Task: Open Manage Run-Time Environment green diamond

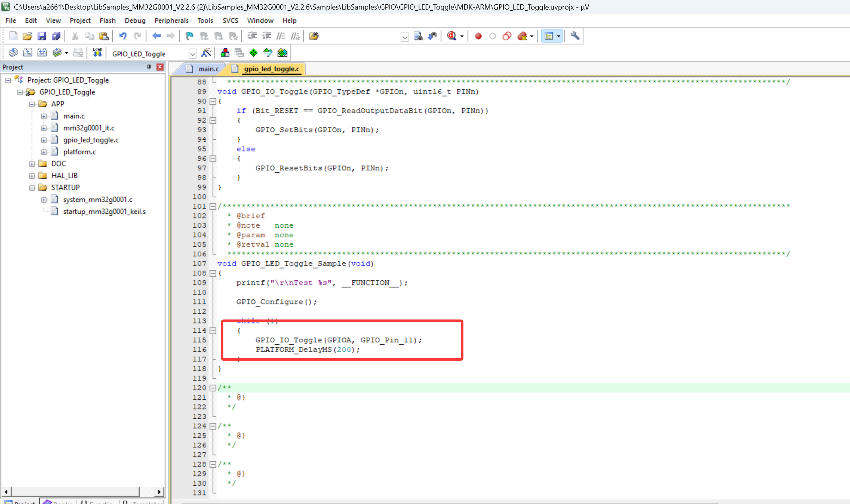Action: point(253,53)
